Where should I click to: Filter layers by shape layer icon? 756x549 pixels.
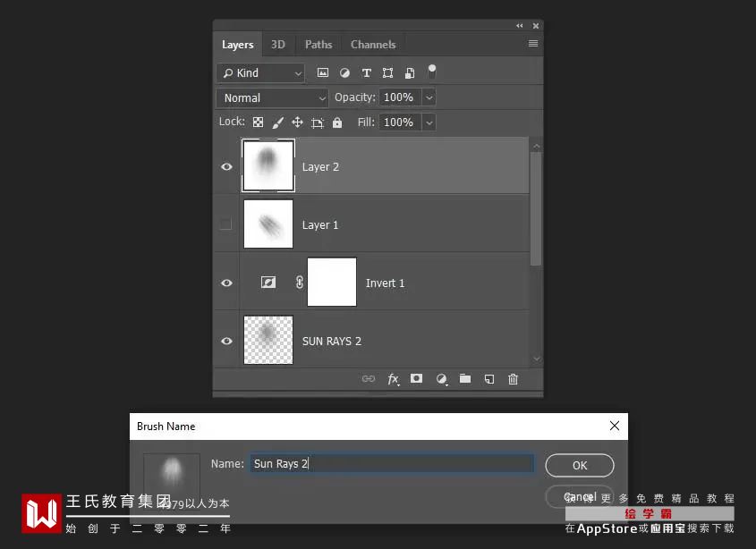(x=387, y=72)
